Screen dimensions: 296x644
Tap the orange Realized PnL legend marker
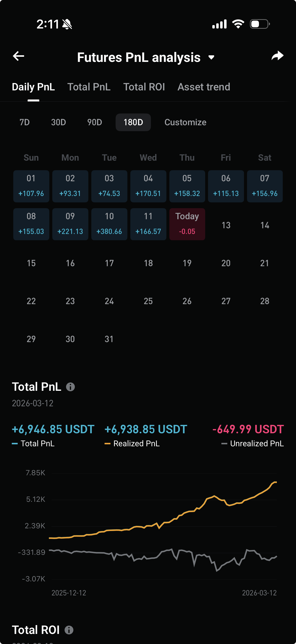pyautogui.click(x=108, y=444)
